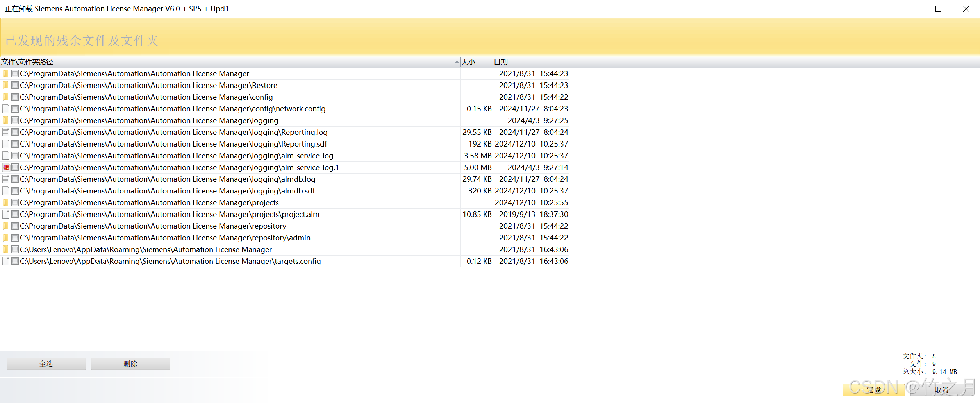Click text file icon beside Reporting.log

coord(5,132)
